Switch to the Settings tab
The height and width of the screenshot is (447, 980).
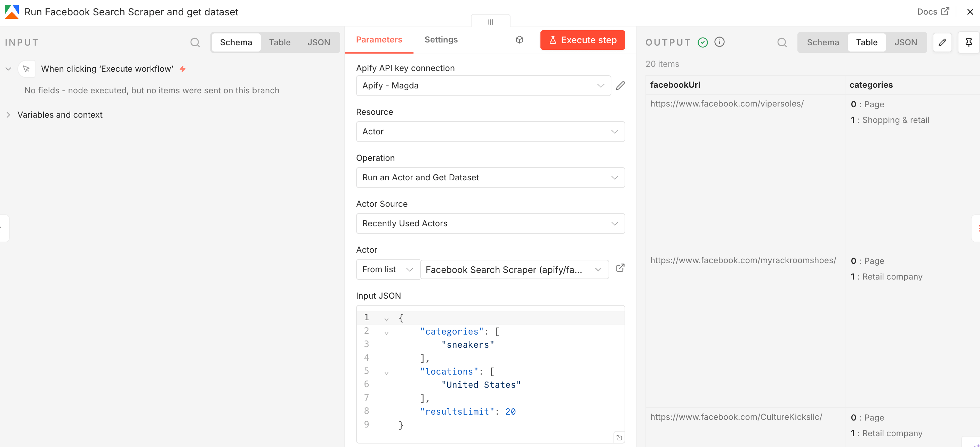pyautogui.click(x=441, y=40)
